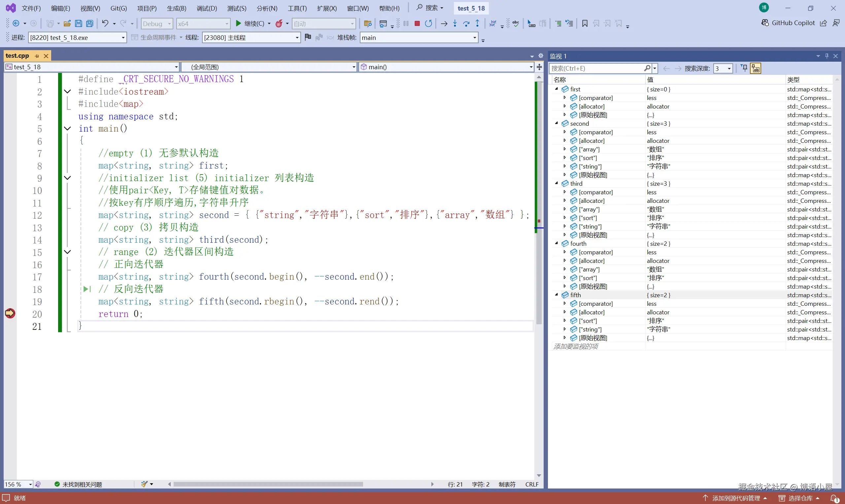Viewport: 845px width, 504px height.
Task: Click the Step Over icon
Action: tap(466, 23)
